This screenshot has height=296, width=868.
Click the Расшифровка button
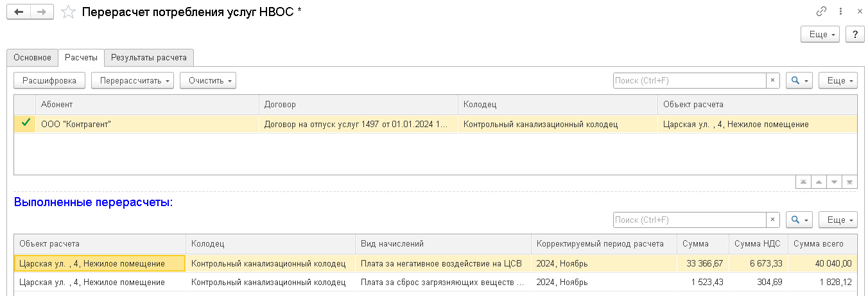pos(49,80)
